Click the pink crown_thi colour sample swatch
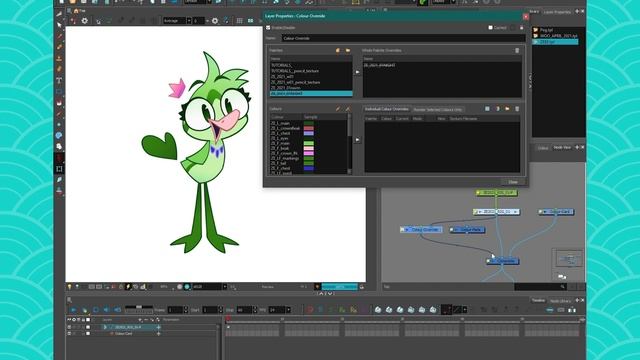This screenshot has height=360, width=640. click(x=309, y=153)
